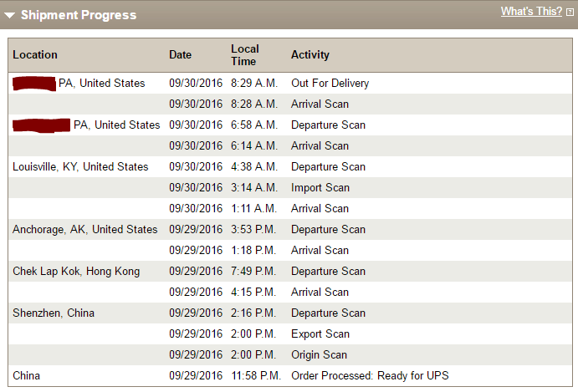Click Louisville, KY, United States location
Image resolution: width=578 pixels, height=392 pixels.
80,167
